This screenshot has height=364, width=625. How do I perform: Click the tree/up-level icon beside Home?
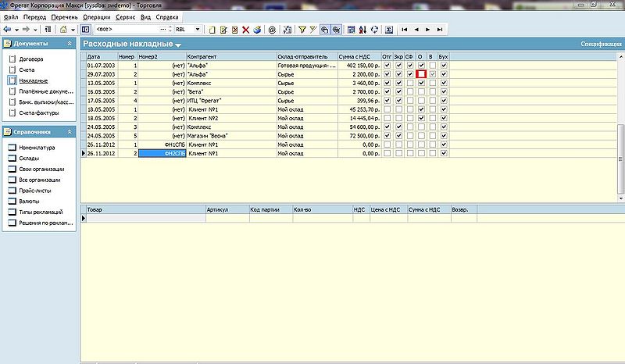48,30
